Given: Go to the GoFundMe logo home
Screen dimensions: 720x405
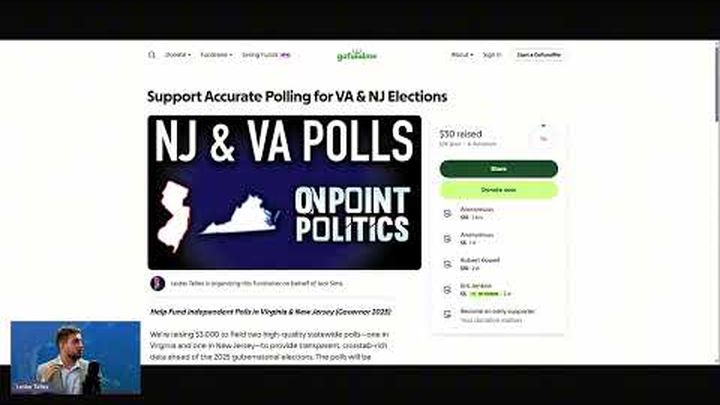Looking at the screenshot, I should click(x=357, y=55).
